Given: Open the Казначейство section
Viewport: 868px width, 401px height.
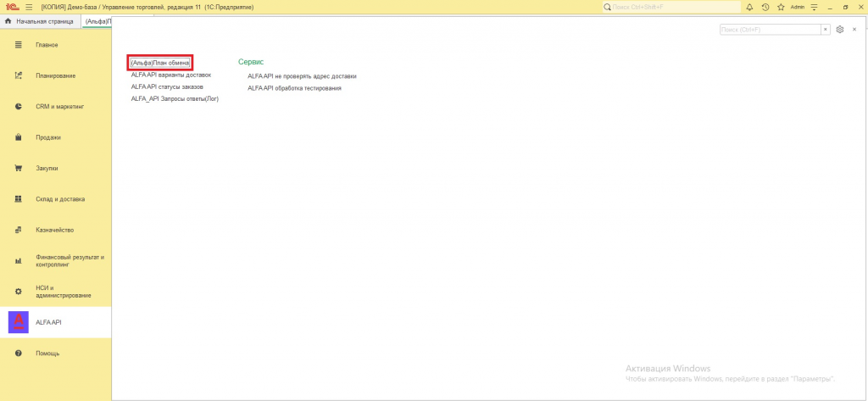Looking at the screenshot, I should 55,230.
